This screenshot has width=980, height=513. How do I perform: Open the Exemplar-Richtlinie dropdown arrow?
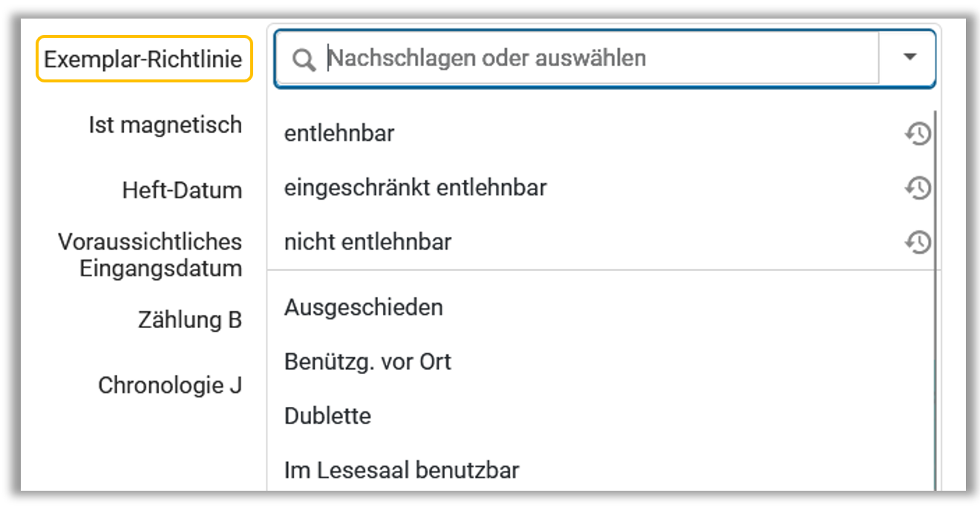(910, 58)
